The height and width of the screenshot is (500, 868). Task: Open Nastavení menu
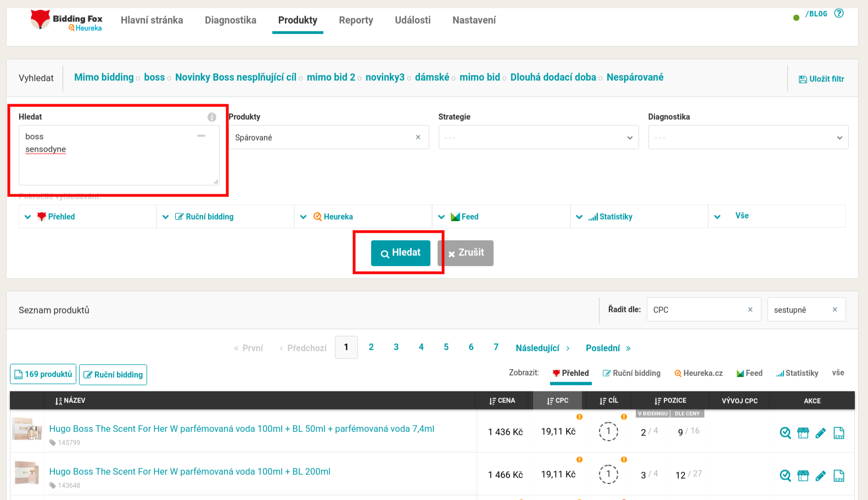[474, 20]
